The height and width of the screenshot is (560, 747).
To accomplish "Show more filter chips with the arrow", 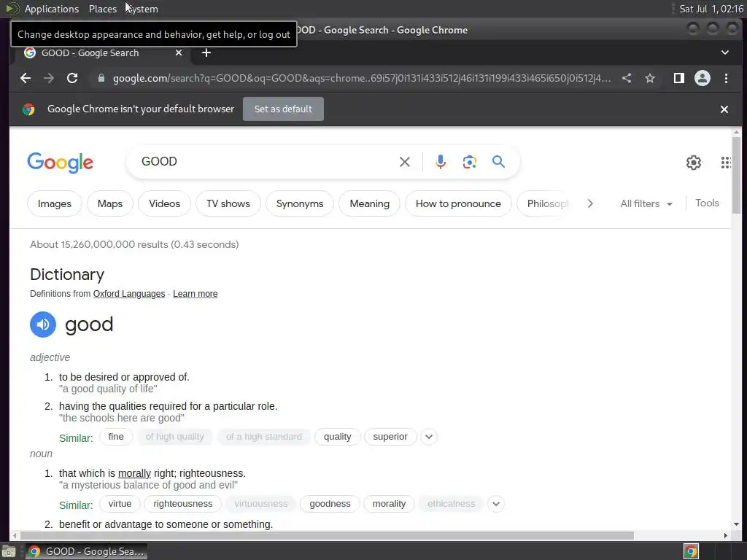I will pyautogui.click(x=590, y=204).
